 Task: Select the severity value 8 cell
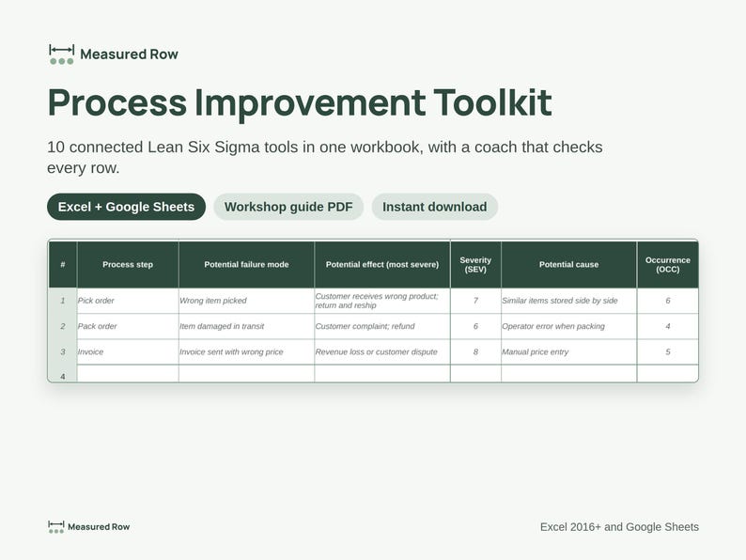click(x=475, y=352)
